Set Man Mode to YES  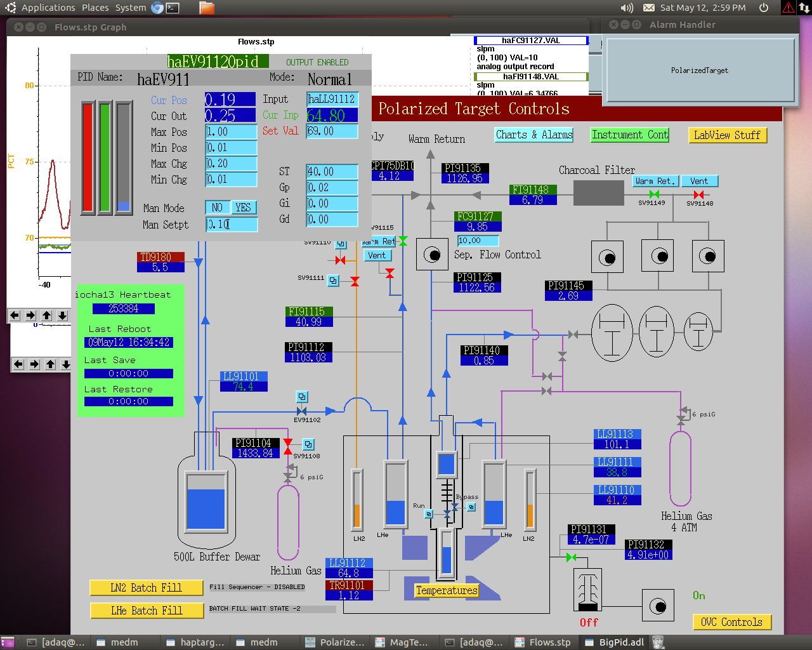click(x=243, y=208)
